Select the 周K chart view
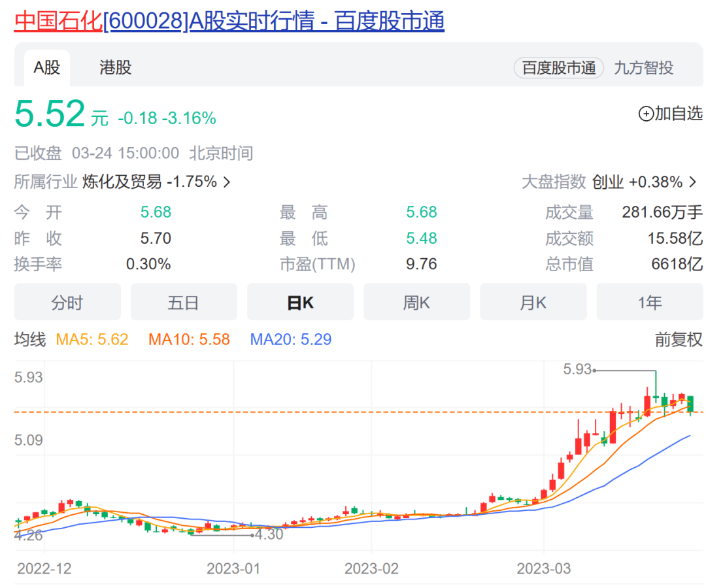The width and height of the screenshot is (706, 588). pyautogui.click(x=416, y=302)
